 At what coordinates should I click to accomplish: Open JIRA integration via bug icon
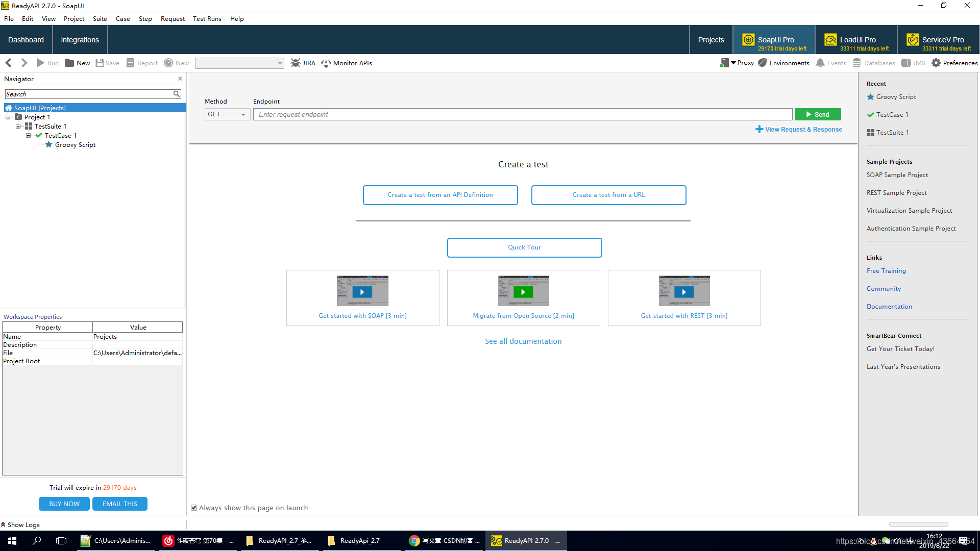click(296, 63)
